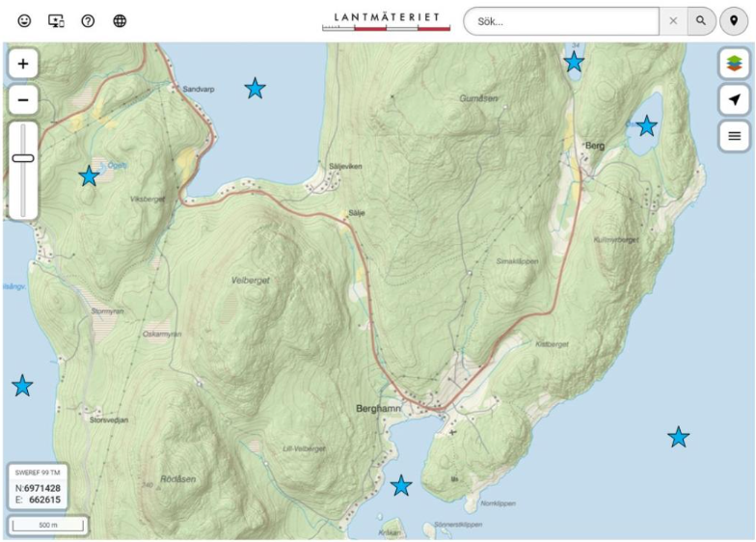Click the 500 m scale bar
This screenshot has width=756, height=542.
click(x=48, y=526)
